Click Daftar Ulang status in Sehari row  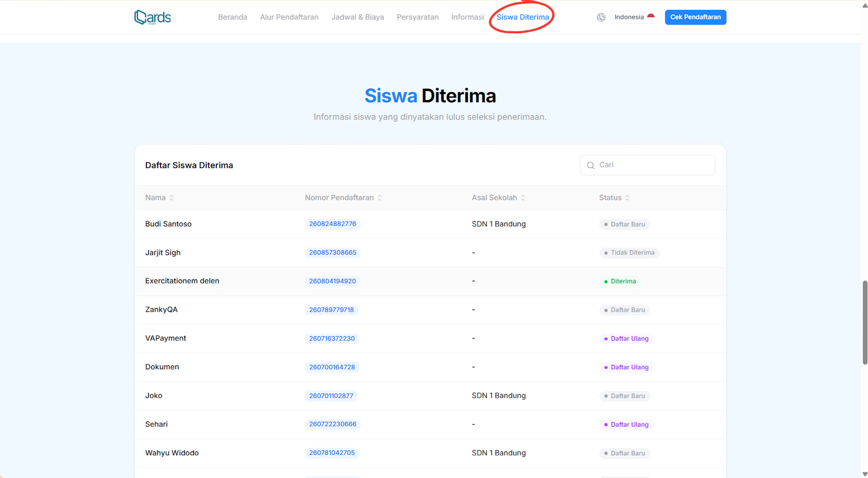(626, 425)
